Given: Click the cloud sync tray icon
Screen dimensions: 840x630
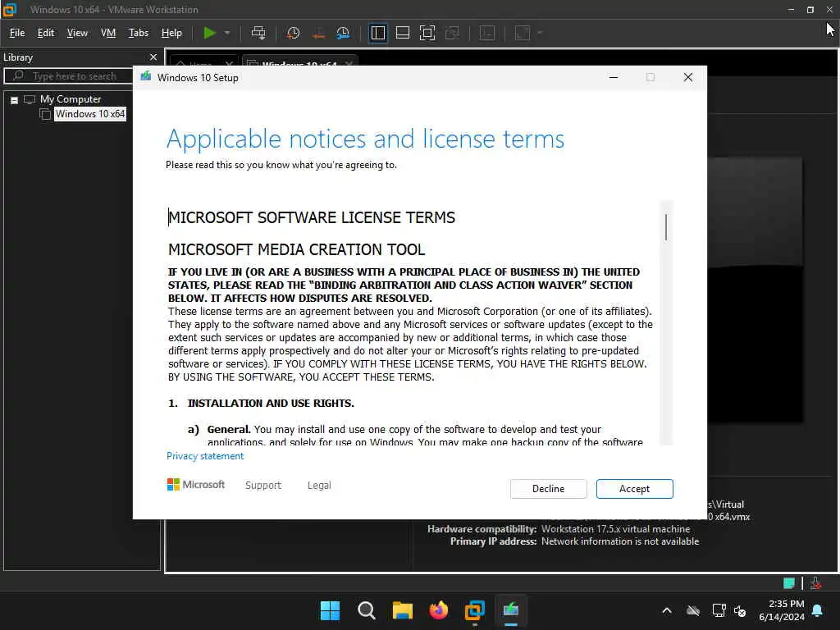Looking at the screenshot, I should coord(693,610).
